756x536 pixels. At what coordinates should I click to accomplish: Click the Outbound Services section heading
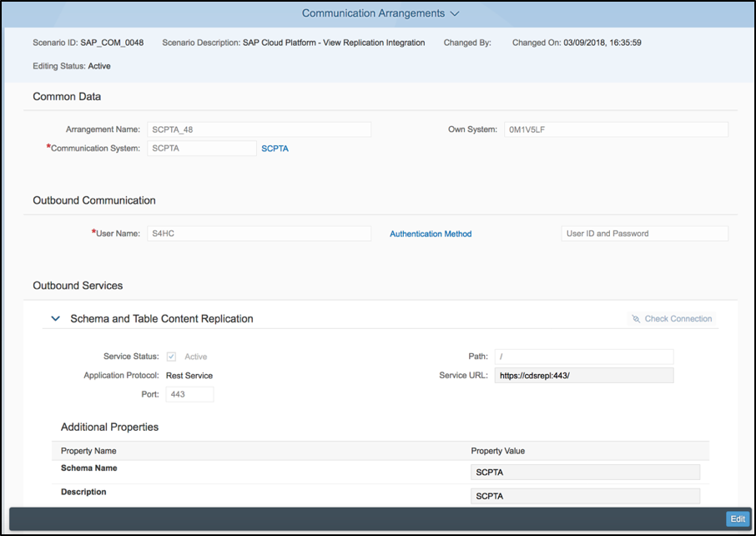78,286
